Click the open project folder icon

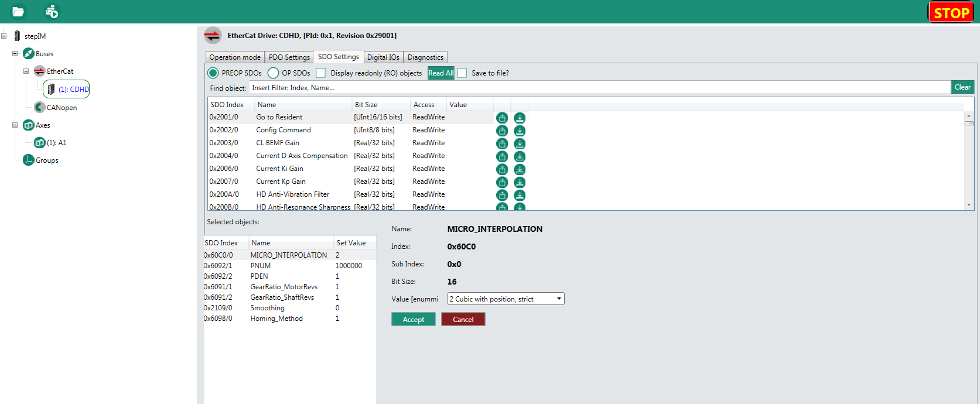[x=18, y=12]
